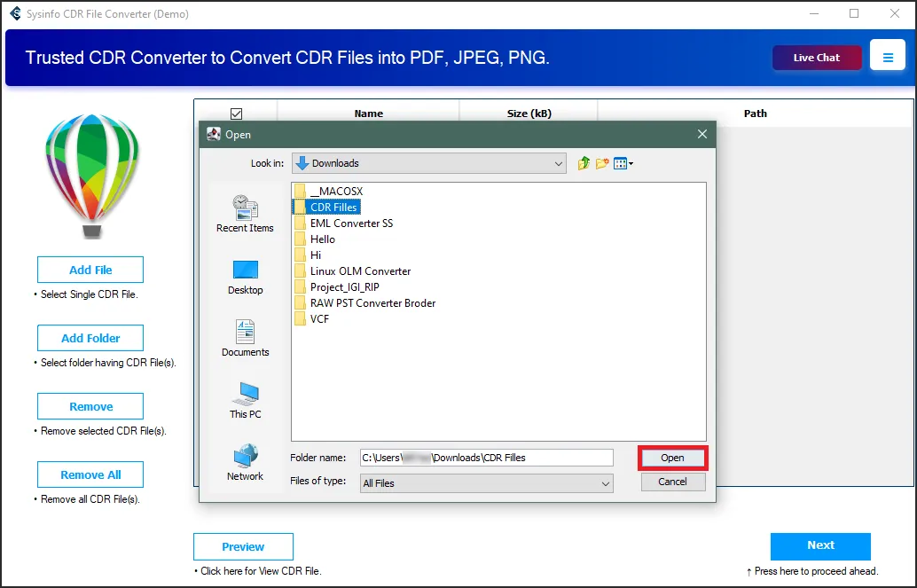Click the Add Folder button
917x588 pixels.
[90, 338]
